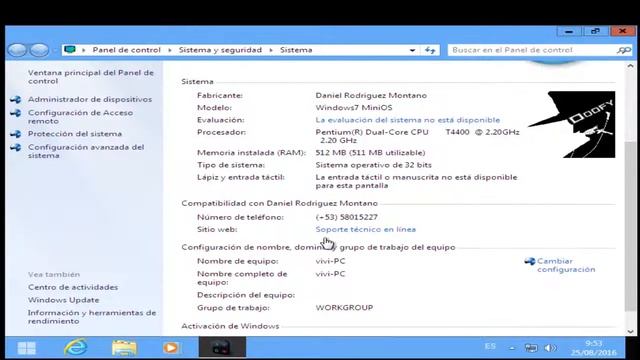Click Sistema operativo de 32 bits text
This screenshot has width=640, height=360.
[373, 165]
